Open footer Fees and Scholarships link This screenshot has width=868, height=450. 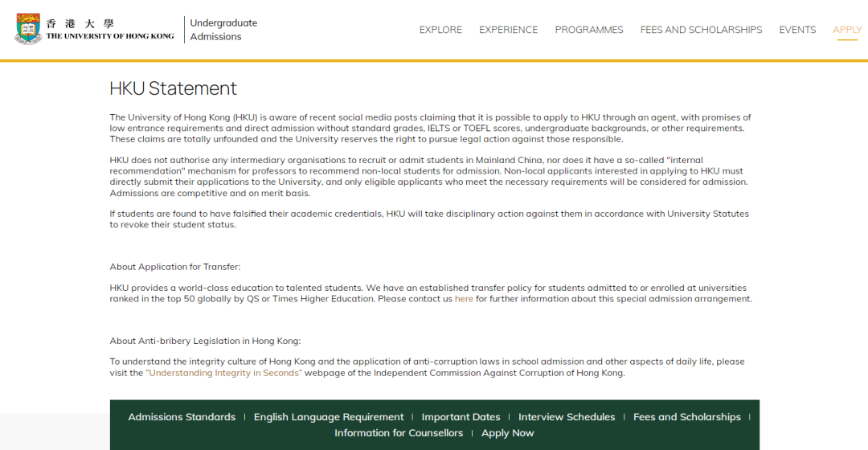(x=687, y=417)
